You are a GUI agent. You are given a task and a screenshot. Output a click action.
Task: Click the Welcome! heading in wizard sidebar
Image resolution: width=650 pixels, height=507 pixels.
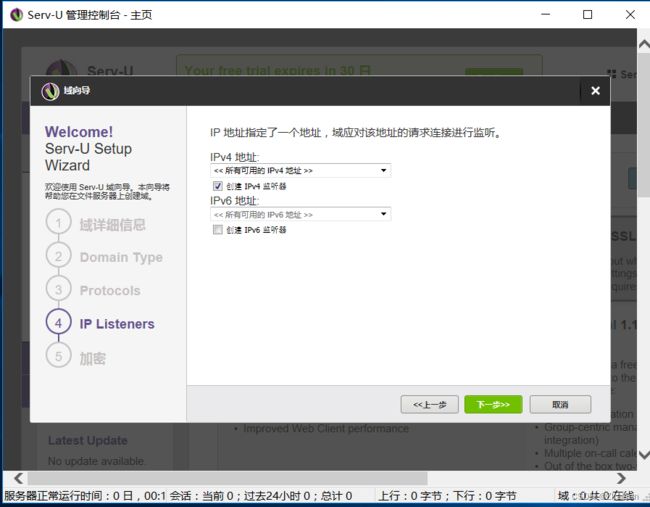(79, 132)
